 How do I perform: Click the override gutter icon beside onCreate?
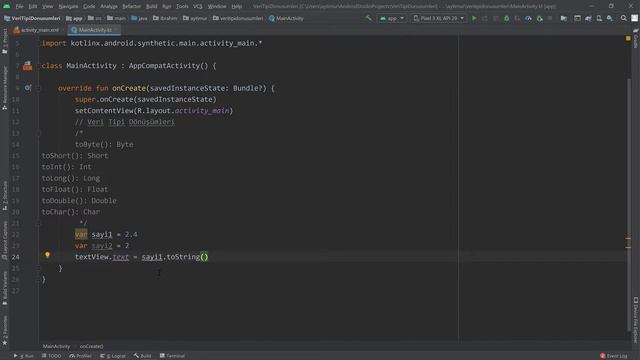point(27,88)
